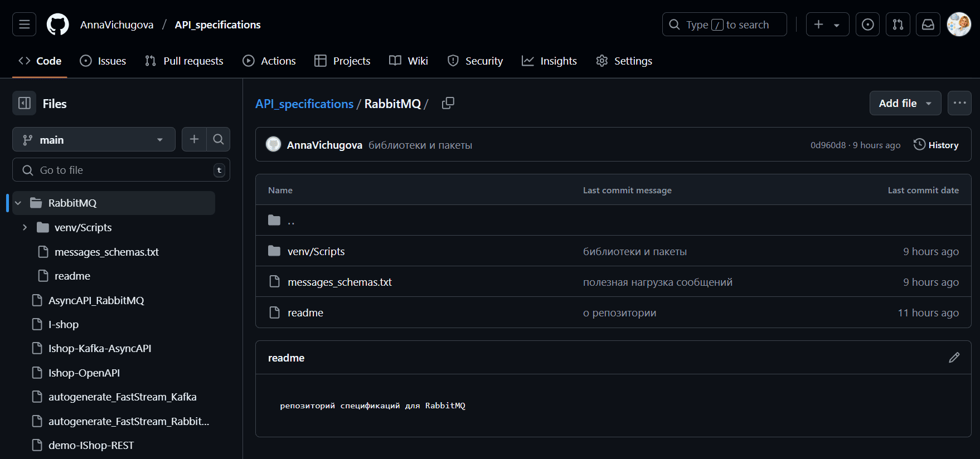The image size is (980, 459).
Task: Select autogenerate_FastStream_Kafka in the file tree
Action: (122, 397)
